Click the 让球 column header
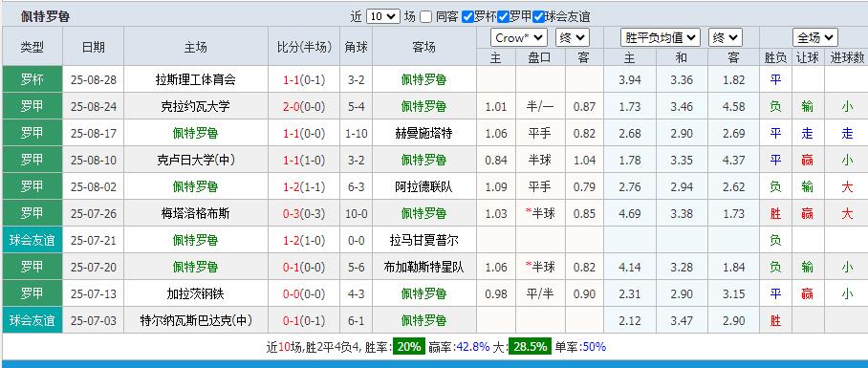 click(x=807, y=57)
